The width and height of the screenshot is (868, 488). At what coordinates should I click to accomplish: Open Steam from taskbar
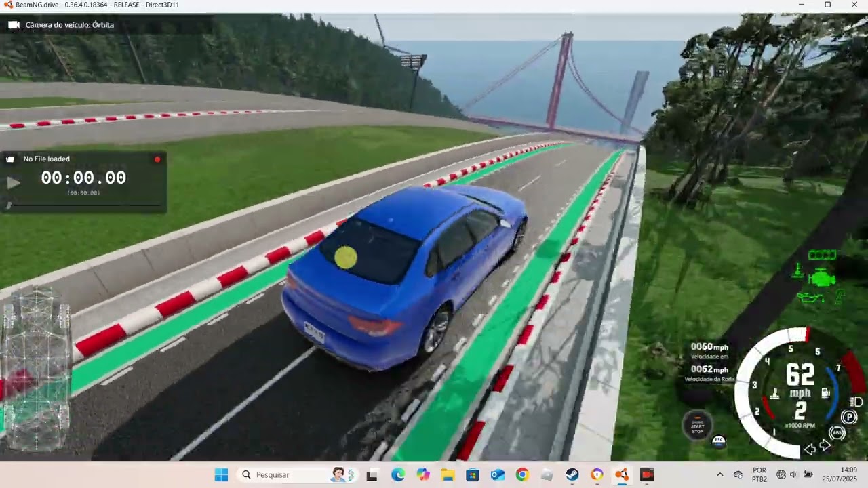tap(572, 474)
